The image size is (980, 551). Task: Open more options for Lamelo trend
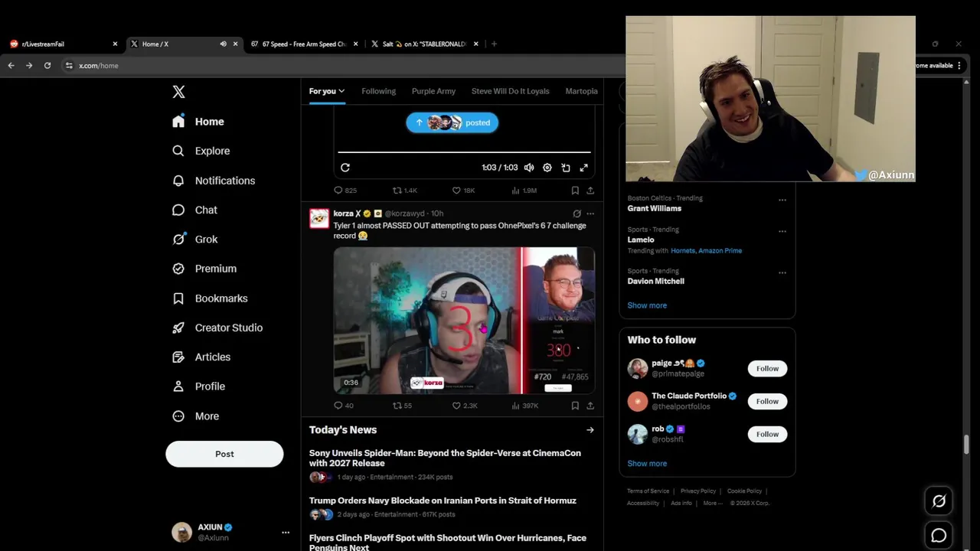coord(782,231)
